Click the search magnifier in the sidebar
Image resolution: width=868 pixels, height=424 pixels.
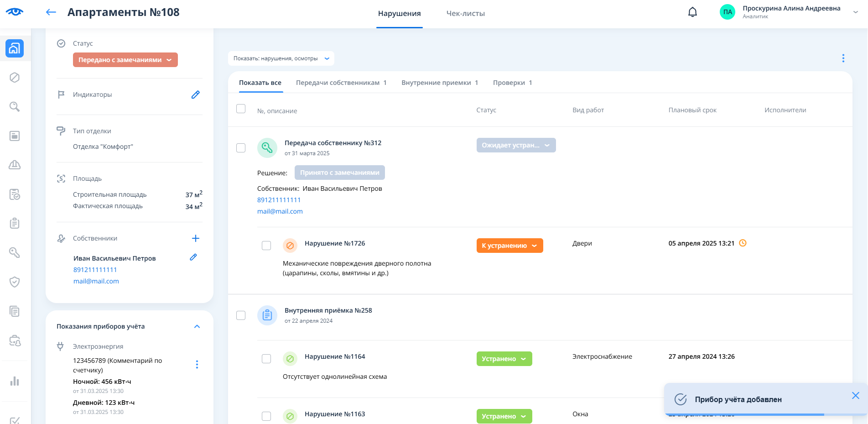click(x=15, y=107)
